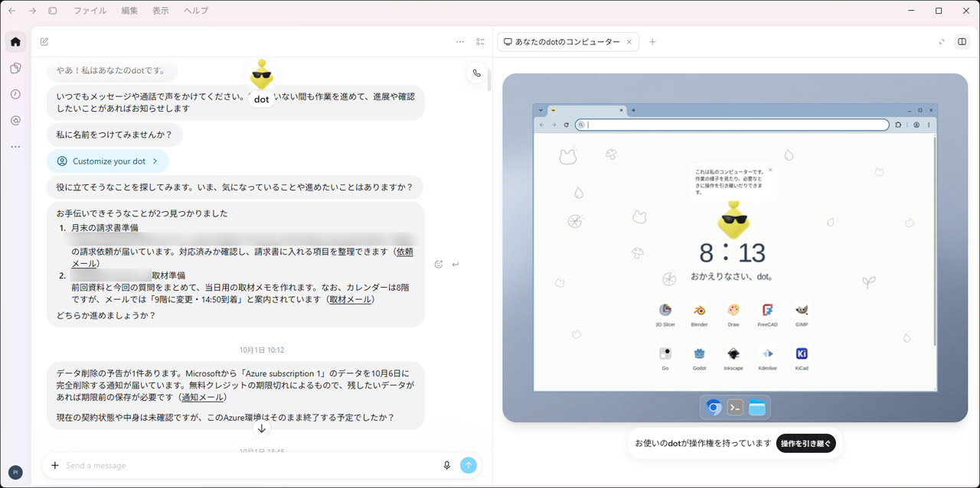
Task: Activate the microphone dictation icon
Action: click(447, 465)
